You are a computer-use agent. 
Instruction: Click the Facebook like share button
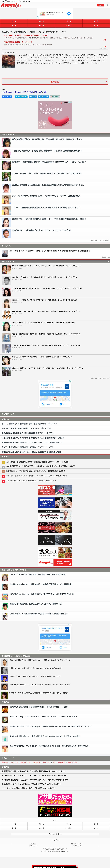[x=7, y=96]
